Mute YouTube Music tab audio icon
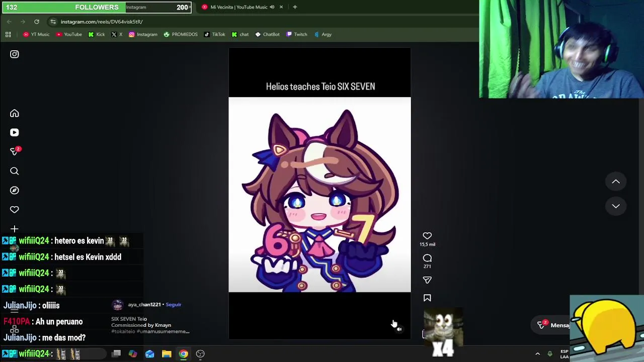Viewport: 644px width, 362px height. pos(272,7)
